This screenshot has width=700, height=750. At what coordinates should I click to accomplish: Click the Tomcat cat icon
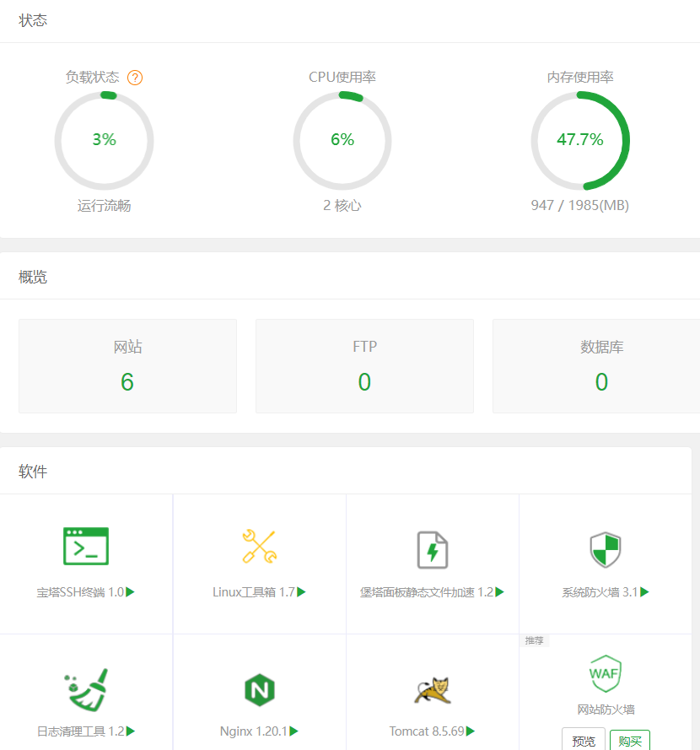click(x=433, y=690)
